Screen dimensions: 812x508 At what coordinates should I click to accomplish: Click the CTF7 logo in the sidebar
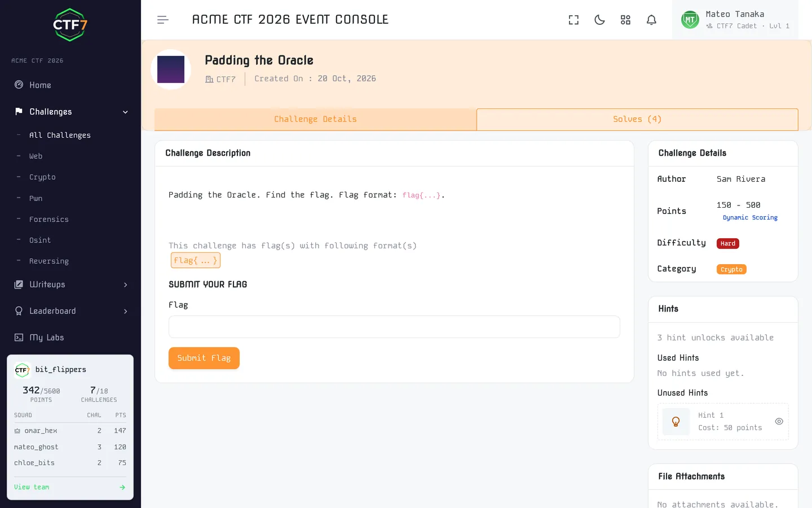70,25
